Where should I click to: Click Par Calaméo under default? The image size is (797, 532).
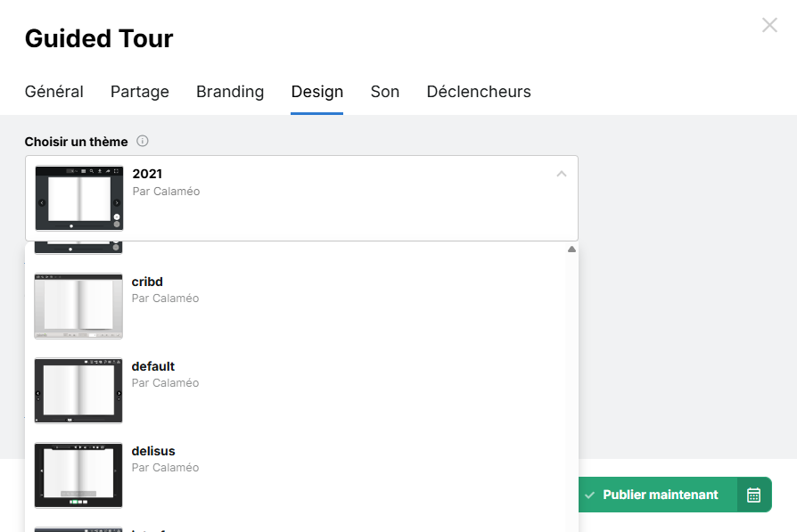coord(165,383)
